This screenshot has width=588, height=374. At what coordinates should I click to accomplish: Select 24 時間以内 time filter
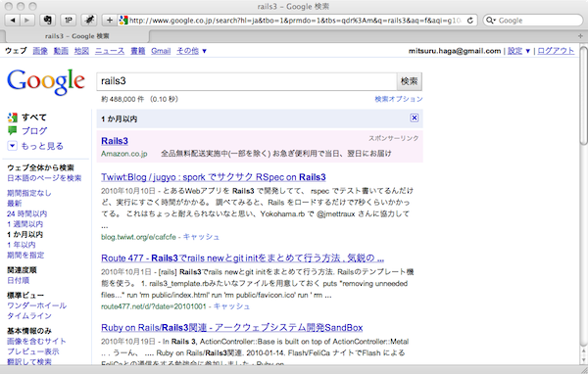tap(27, 213)
